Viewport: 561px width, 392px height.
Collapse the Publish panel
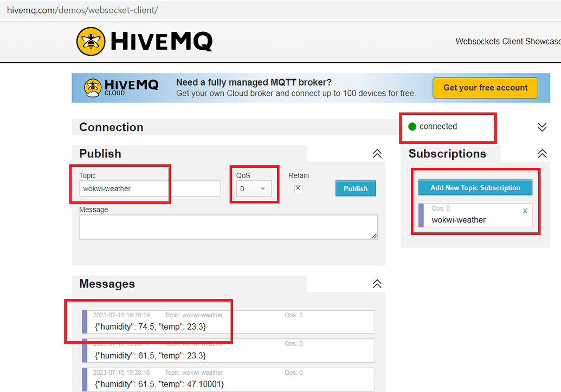click(x=377, y=154)
